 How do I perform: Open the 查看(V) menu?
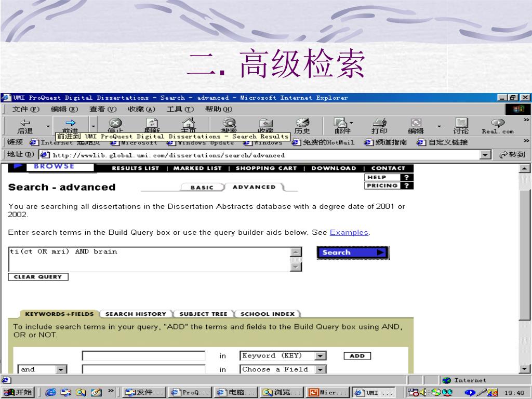tap(103, 109)
